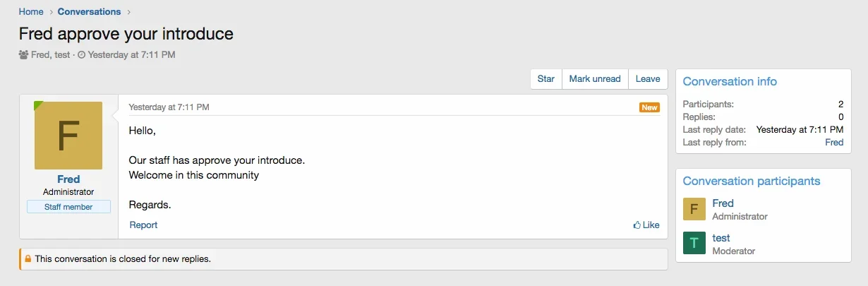
Task: Click Fred's small avatar in participants list
Action: tap(694, 209)
